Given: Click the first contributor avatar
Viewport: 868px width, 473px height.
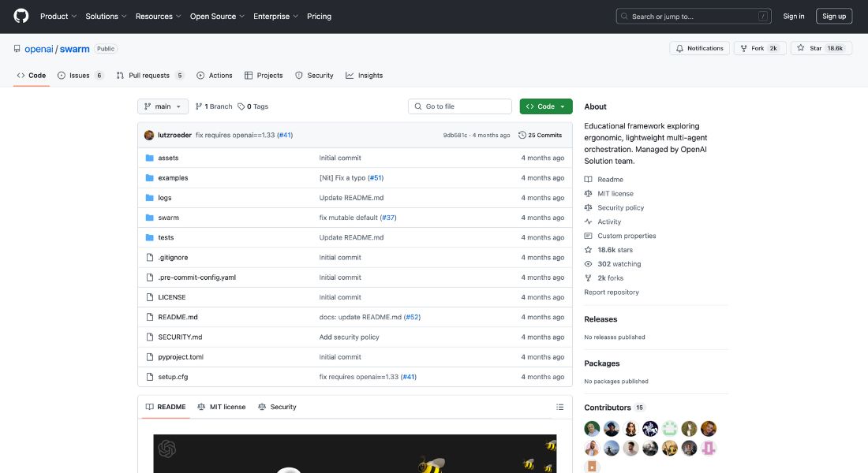Looking at the screenshot, I should click(591, 428).
